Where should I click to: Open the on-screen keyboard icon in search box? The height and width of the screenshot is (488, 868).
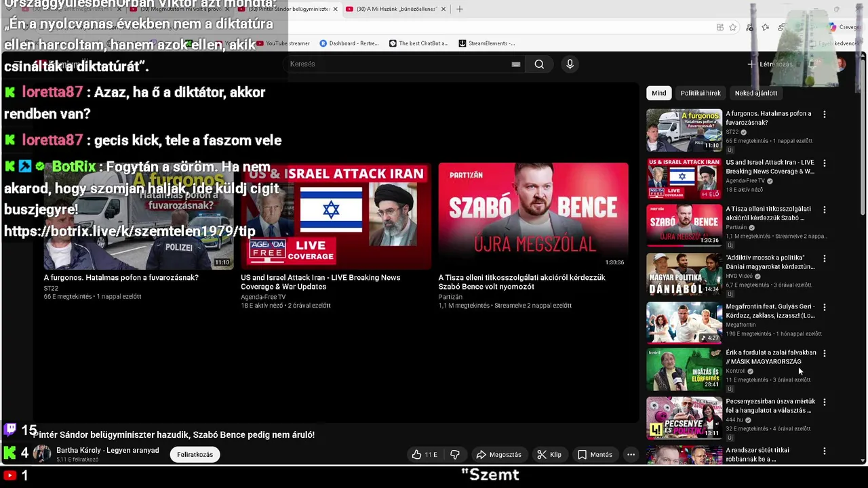pos(515,64)
